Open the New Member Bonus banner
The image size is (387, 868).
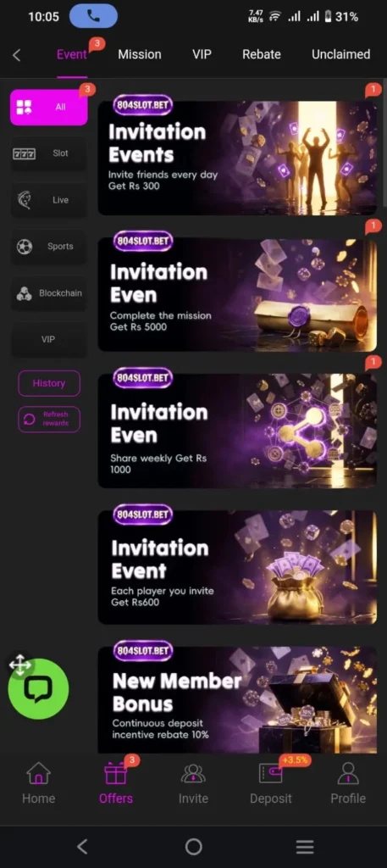tap(238, 699)
